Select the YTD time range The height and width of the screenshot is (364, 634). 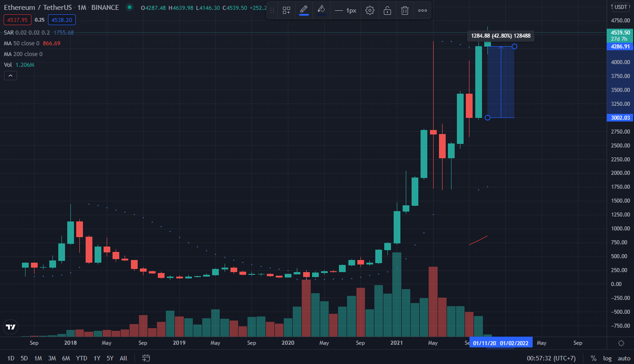point(82,358)
